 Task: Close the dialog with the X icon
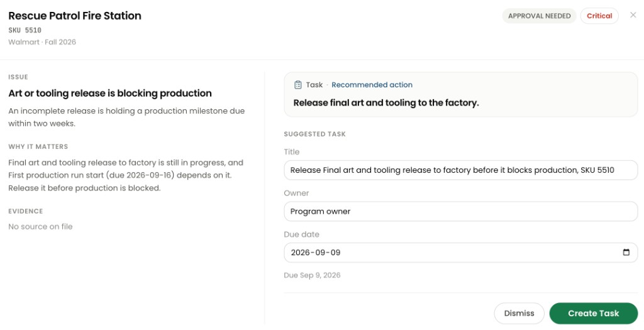coord(633,15)
